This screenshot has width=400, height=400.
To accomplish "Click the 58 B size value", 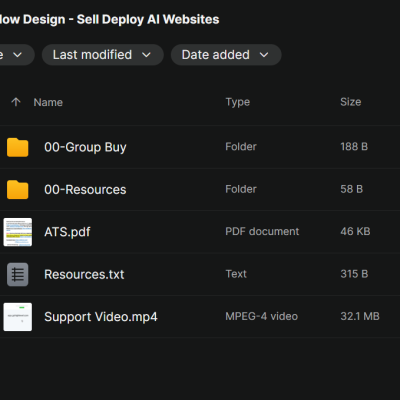I will (x=352, y=189).
